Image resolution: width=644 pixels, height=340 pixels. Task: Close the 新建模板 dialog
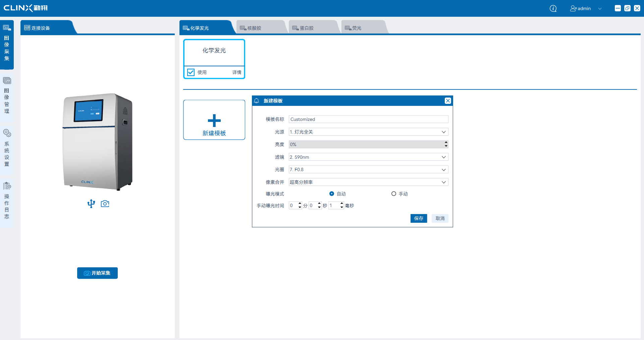[x=448, y=101]
